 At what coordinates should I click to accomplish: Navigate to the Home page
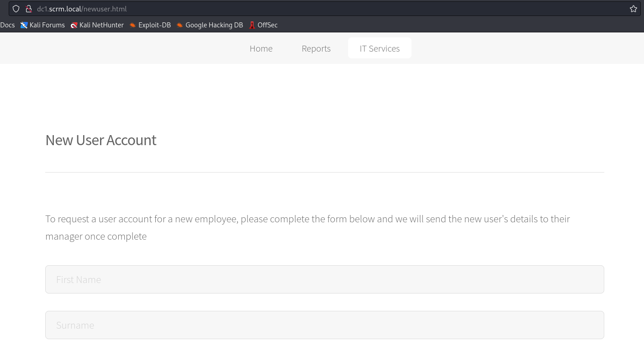261,48
